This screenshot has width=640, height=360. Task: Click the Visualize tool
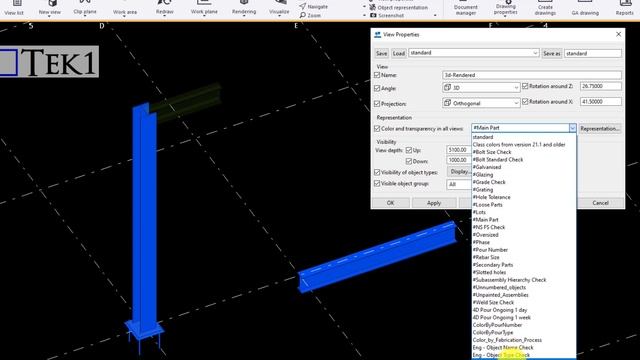[279, 8]
